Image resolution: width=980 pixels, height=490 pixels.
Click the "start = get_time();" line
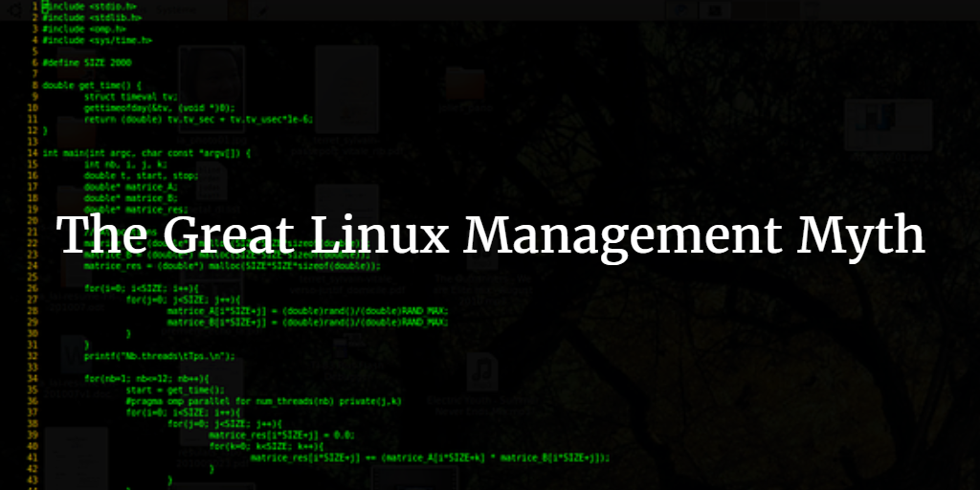point(175,390)
